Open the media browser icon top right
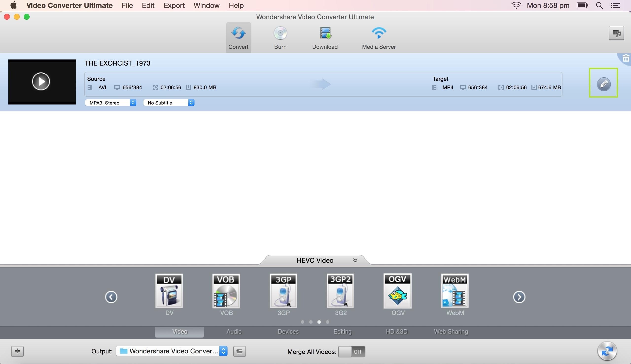631x364 pixels. 616,33
